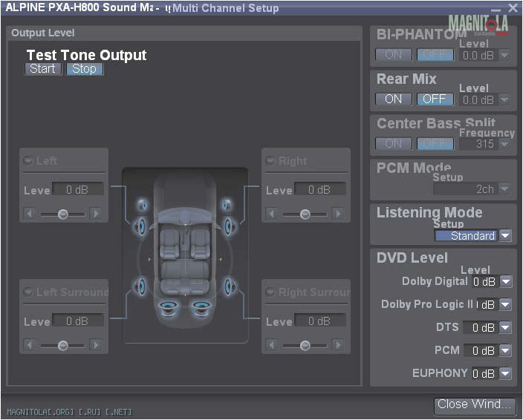The height and width of the screenshot is (420, 523).
Task: Open Dolby Pro Logic II level dropdown
Action: coord(506,304)
